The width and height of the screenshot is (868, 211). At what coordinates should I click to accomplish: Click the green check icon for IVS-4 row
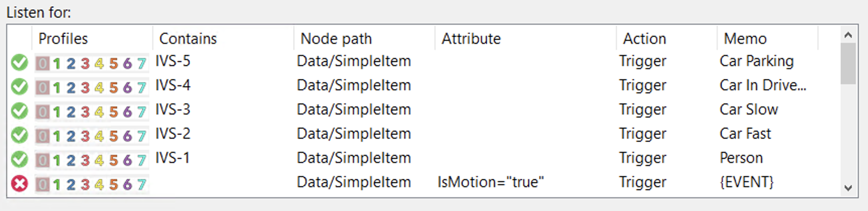[20, 87]
